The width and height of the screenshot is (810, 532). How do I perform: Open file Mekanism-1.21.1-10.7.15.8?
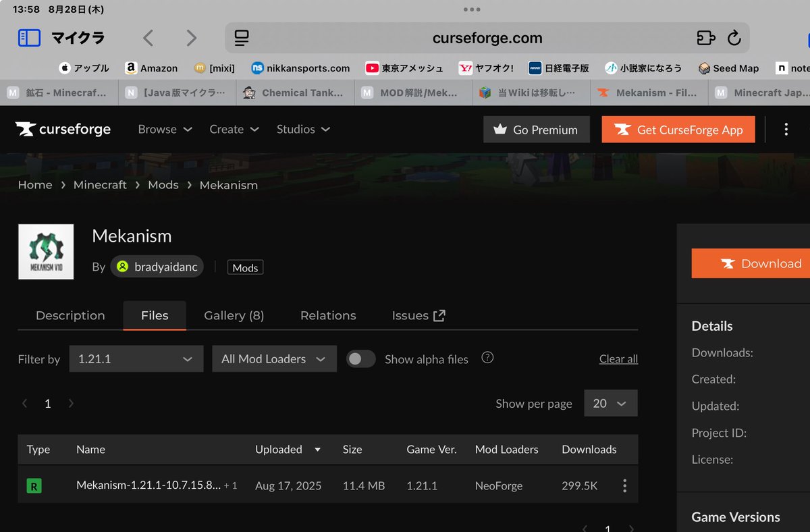pos(148,485)
